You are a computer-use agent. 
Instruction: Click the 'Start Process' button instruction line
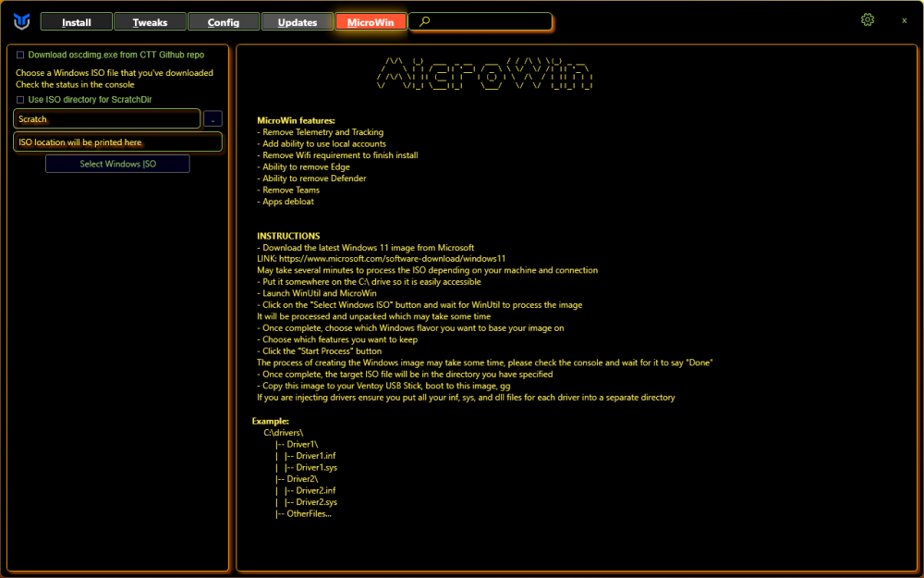[319, 350]
